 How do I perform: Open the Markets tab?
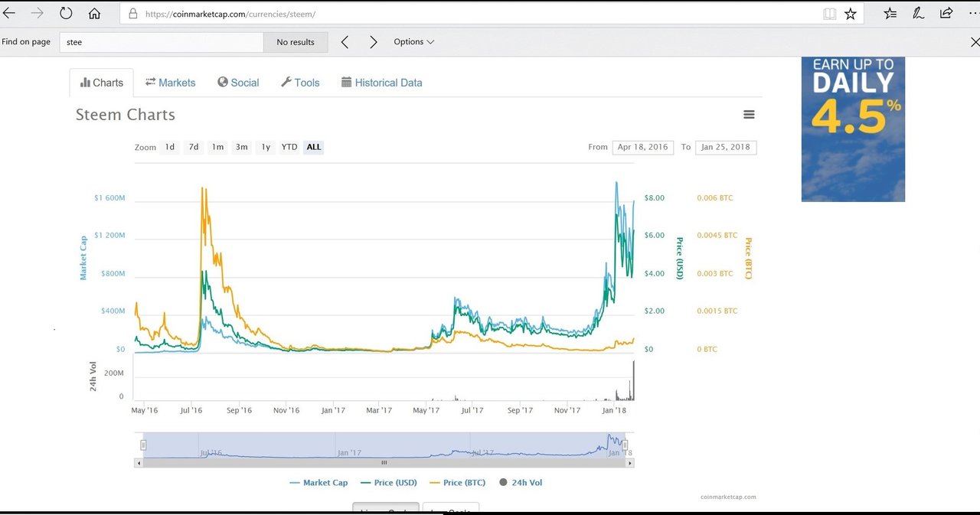click(x=170, y=83)
